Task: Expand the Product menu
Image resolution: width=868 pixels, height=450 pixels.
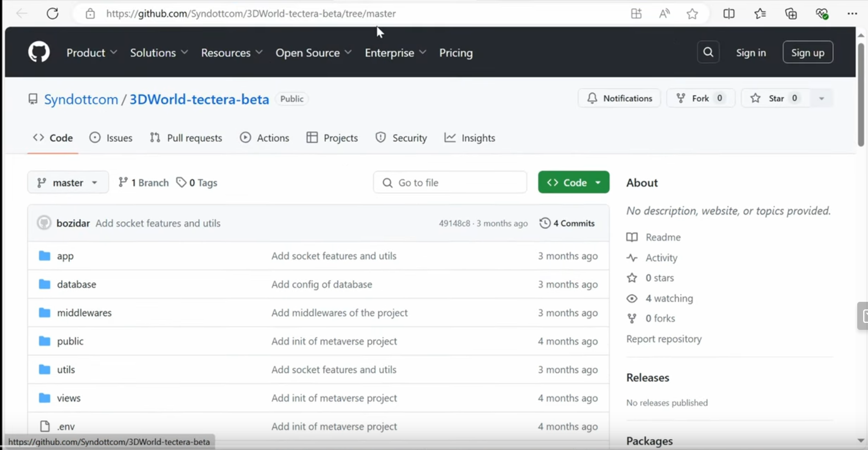Action: click(91, 52)
